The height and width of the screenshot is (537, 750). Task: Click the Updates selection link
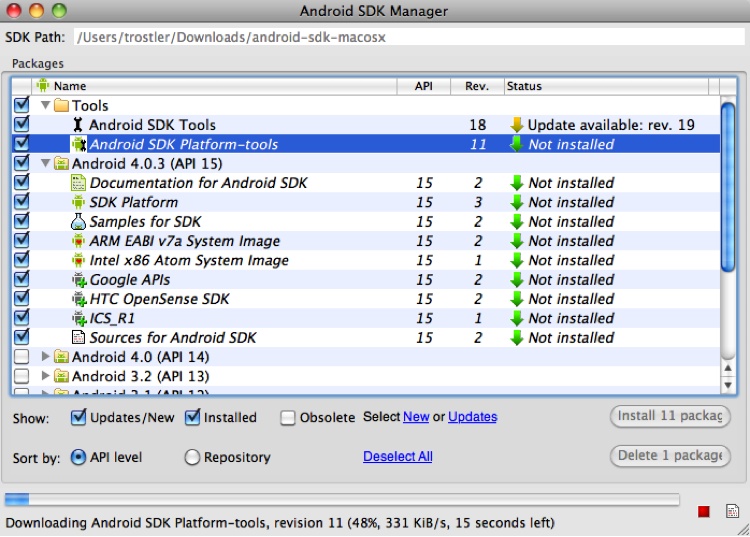point(473,417)
